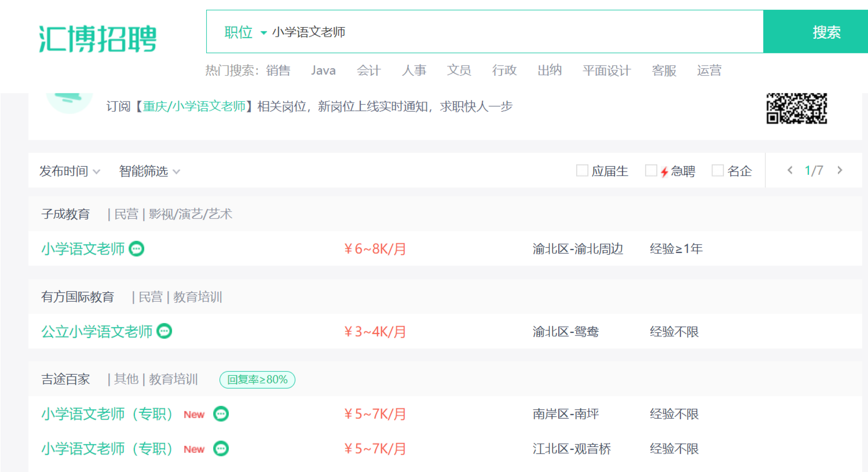Click location 渝北区-渝北周边
This screenshot has width=868, height=472.
(x=578, y=249)
